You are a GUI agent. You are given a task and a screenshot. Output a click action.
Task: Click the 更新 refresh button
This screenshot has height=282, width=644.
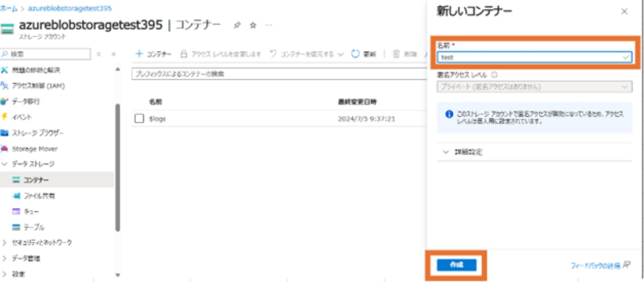[364, 53]
